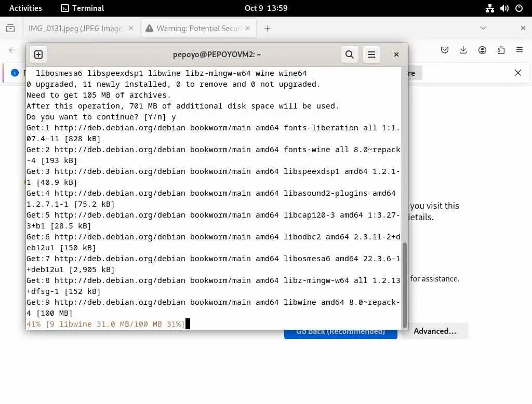This screenshot has width=532, height=404.
Task: Click the volume icon in top bar
Action: (504, 8)
